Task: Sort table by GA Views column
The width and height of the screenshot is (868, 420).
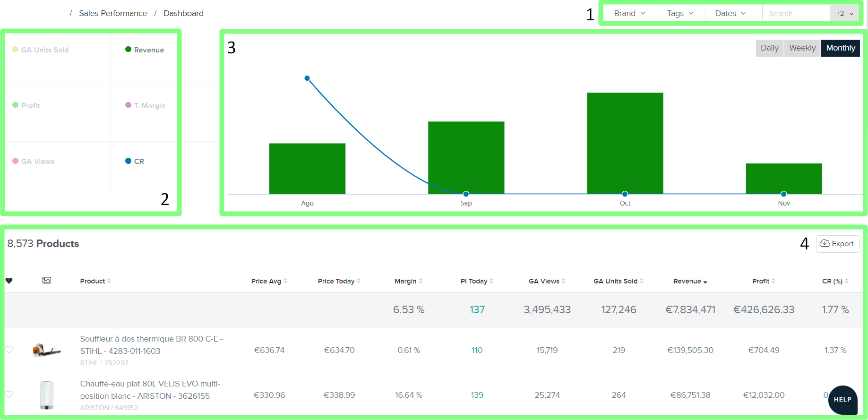Action: click(564, 281)
